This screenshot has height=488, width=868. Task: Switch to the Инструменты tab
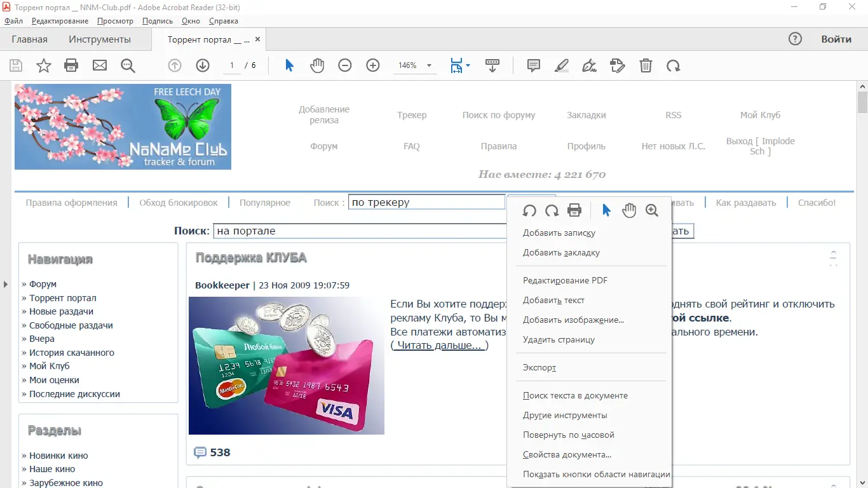coord(100,39)
